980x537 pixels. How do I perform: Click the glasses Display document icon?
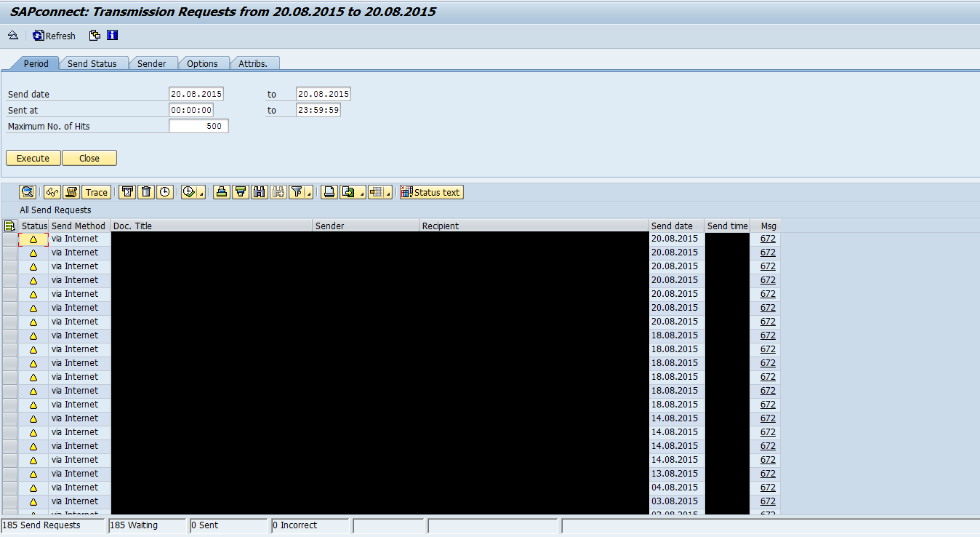[x=52, y=192]
